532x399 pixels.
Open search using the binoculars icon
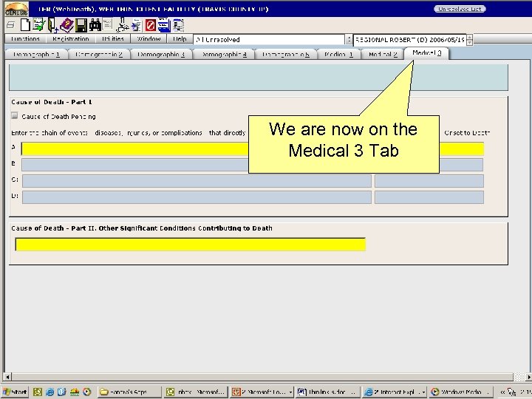click(x=95, y=25)
